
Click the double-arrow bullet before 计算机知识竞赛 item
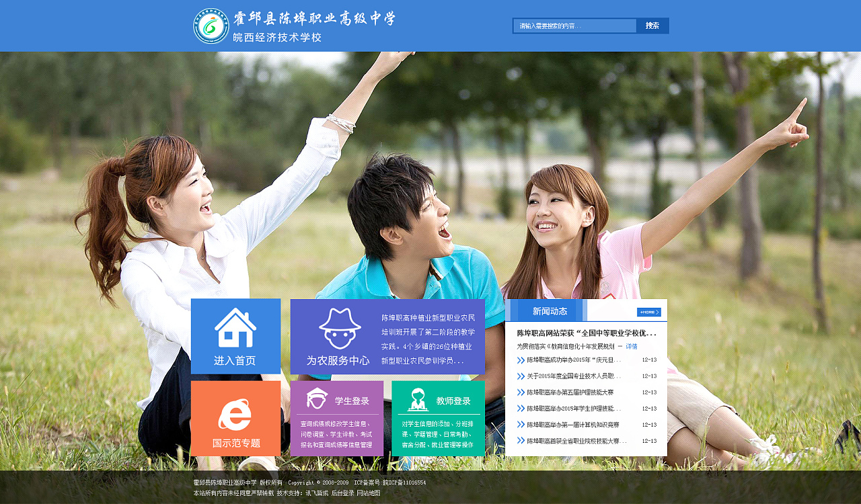pos(521,425)
